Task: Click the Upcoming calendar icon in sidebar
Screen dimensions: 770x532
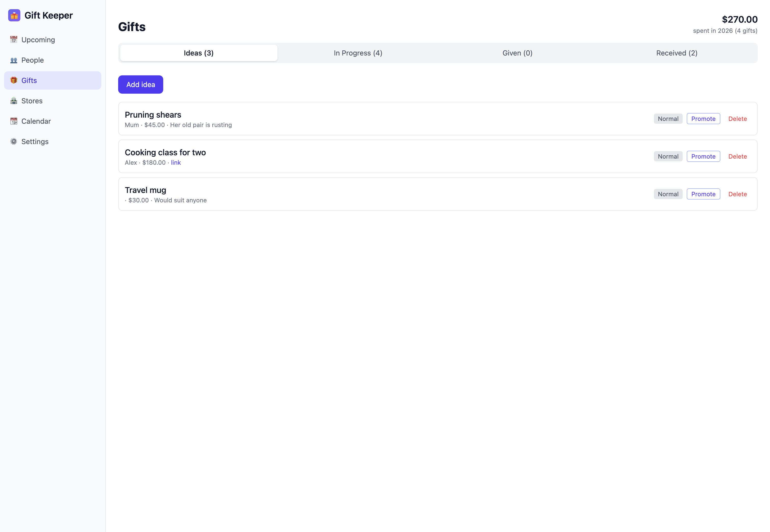Action: pyautogui.click(x=14, y=40)
